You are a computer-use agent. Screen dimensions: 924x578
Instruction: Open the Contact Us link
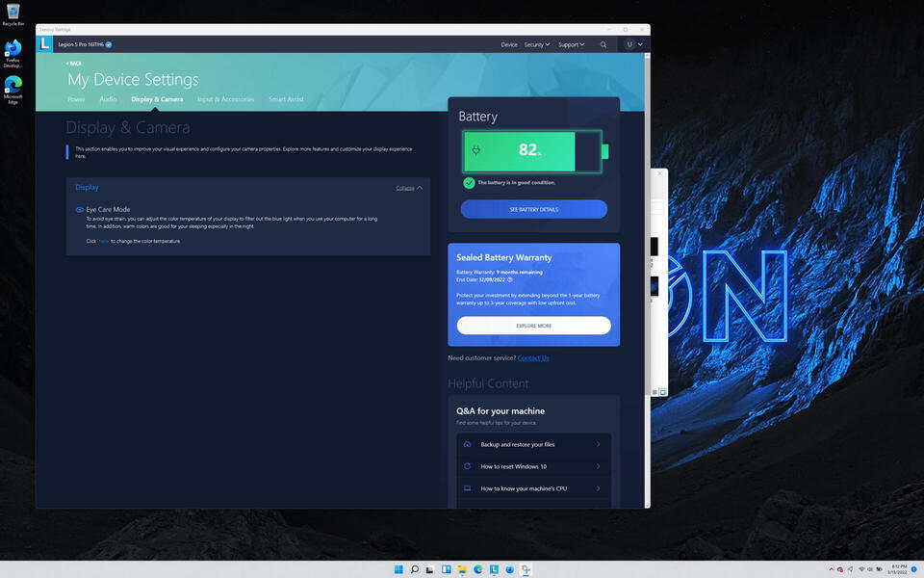533,358
